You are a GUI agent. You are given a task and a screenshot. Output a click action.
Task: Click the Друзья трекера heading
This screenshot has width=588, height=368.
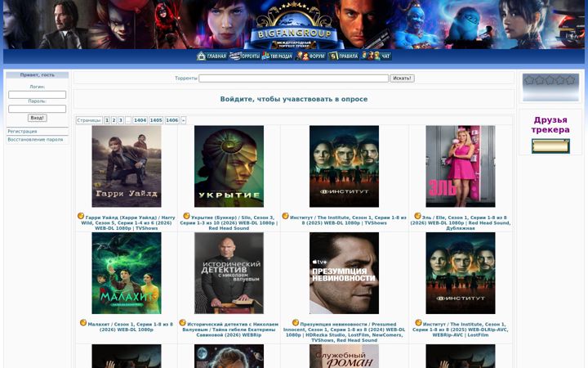(550, 124)
